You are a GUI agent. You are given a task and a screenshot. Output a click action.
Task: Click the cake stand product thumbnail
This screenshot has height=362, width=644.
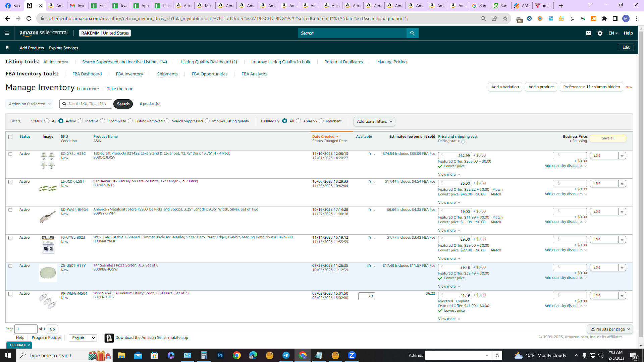48,161
